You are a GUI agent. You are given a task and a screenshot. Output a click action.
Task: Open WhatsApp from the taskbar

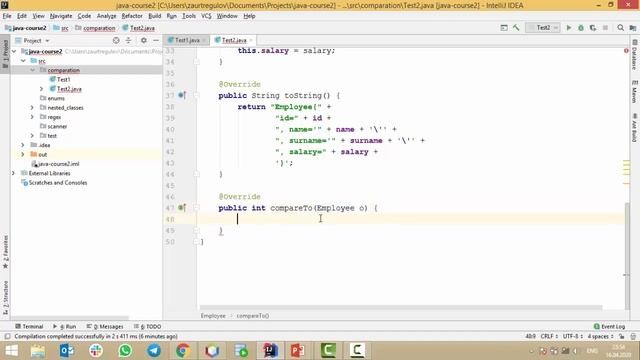point(125,350)
